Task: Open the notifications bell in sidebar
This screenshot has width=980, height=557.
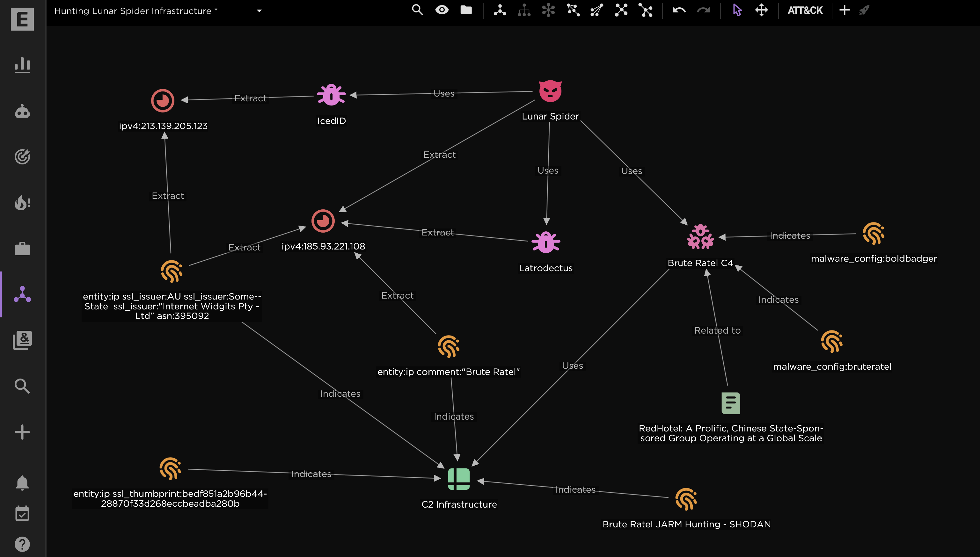Action: point(22,483)
